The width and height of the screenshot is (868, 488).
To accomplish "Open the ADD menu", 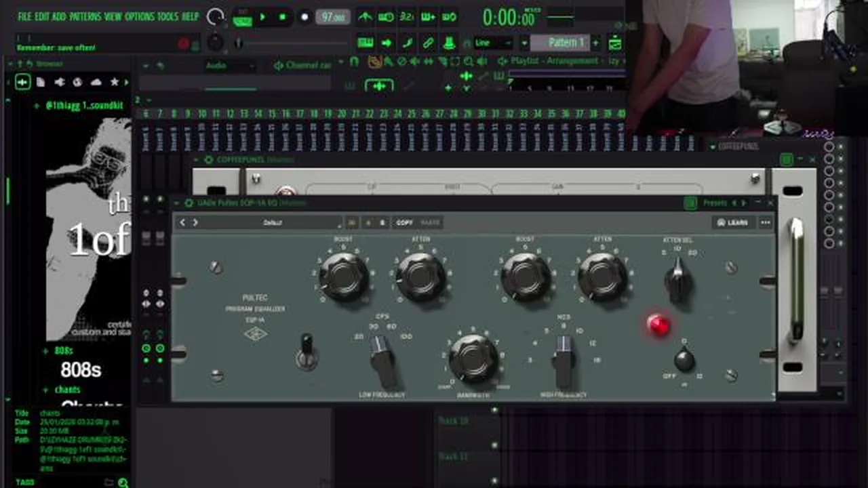I will [x=59, y=16].
